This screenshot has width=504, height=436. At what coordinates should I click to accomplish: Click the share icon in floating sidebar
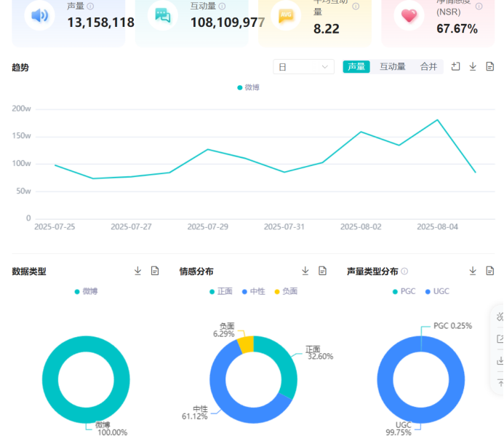(500, 338)
